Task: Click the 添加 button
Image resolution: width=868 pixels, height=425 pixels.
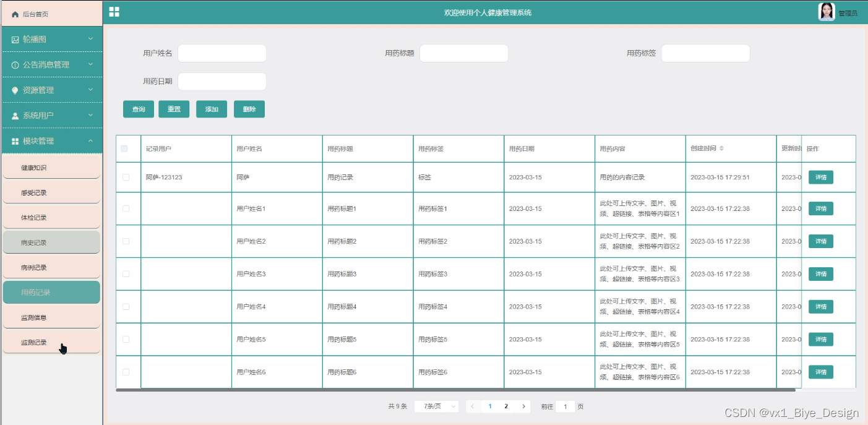Action: click(212, 109)
